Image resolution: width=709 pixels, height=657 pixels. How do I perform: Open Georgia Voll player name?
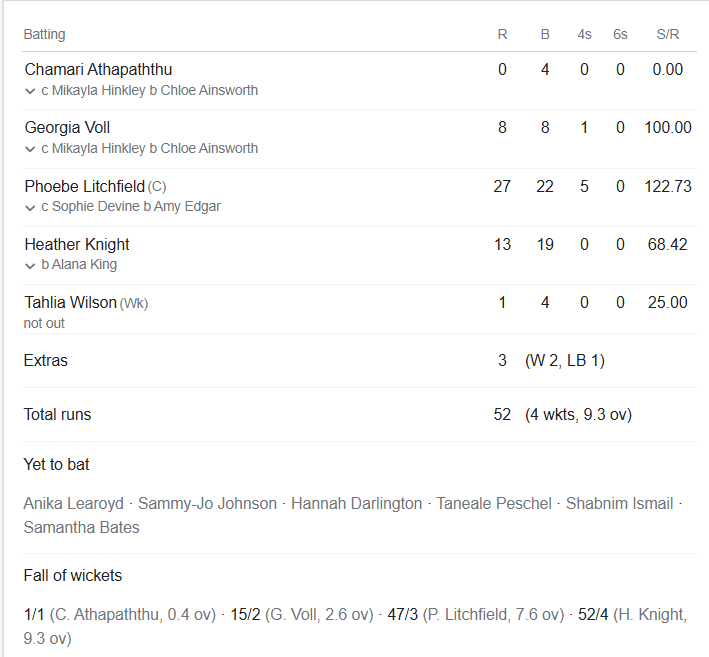point(67,128)
